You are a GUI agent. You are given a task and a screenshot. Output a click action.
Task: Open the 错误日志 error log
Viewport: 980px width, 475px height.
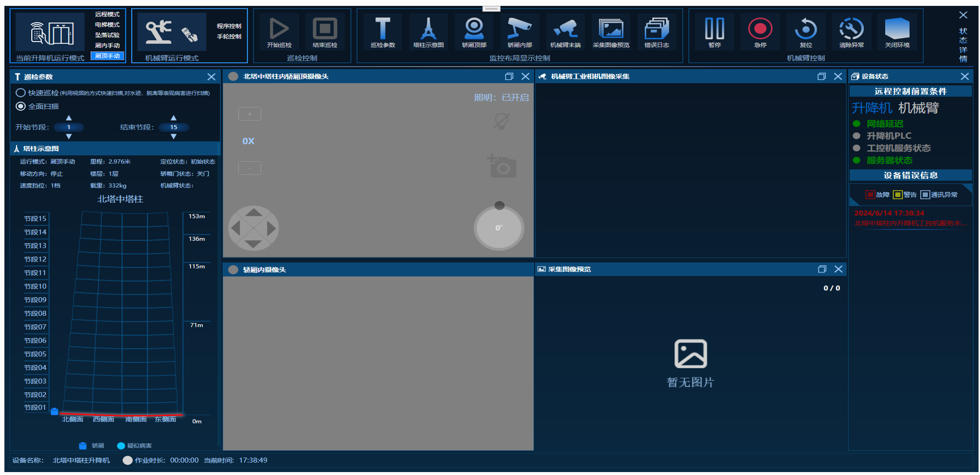click(656, 29)
